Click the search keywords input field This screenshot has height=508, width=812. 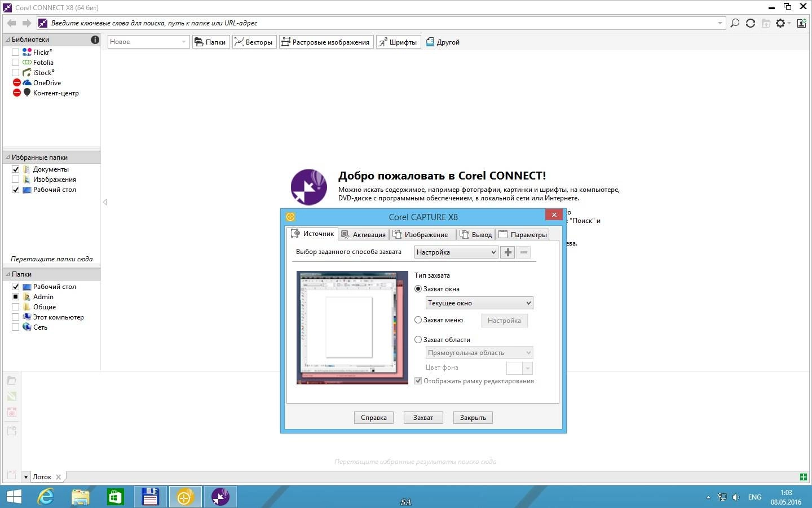(381, 23)
